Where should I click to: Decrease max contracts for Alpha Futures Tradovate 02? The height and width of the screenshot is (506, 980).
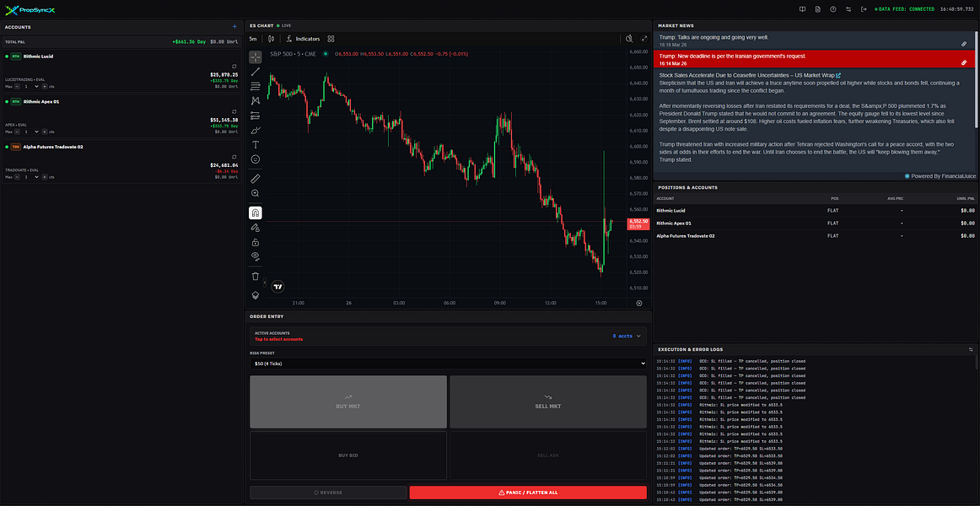pyautogui.click(x=17, y=177)
